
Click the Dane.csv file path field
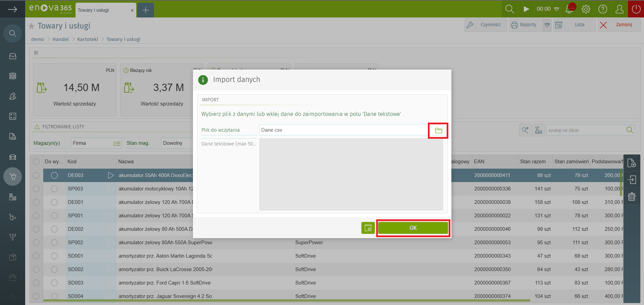point(342,130)
